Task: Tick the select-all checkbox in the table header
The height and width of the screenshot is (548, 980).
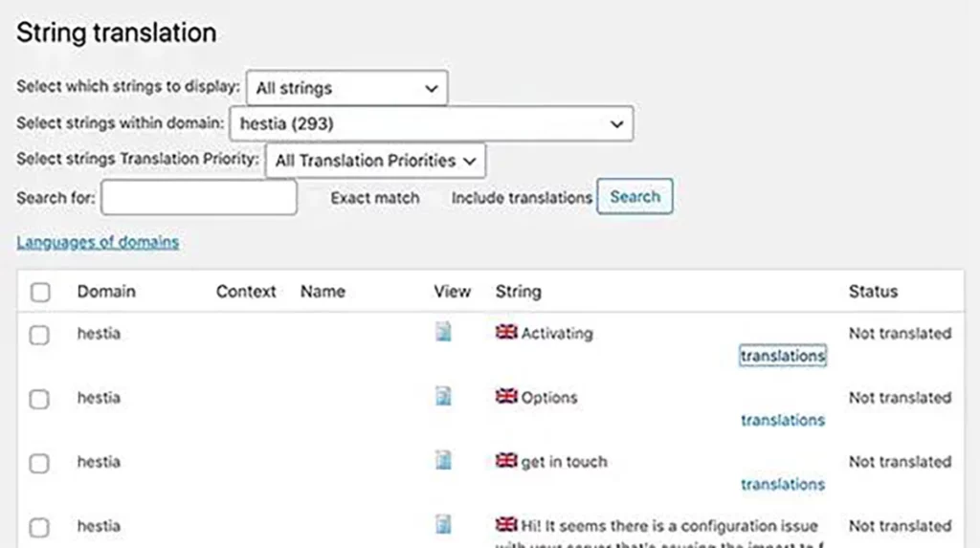Action: click(x=39, y=293)
